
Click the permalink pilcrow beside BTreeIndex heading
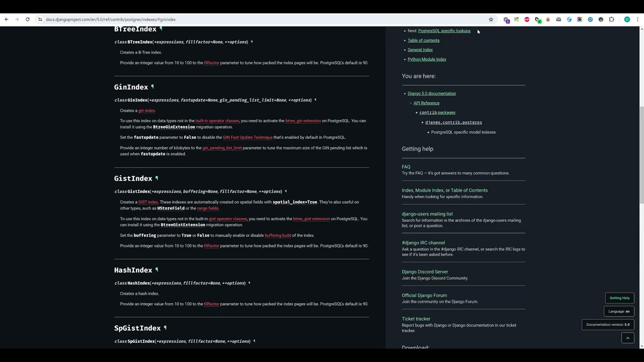click(x=161, y=29)
